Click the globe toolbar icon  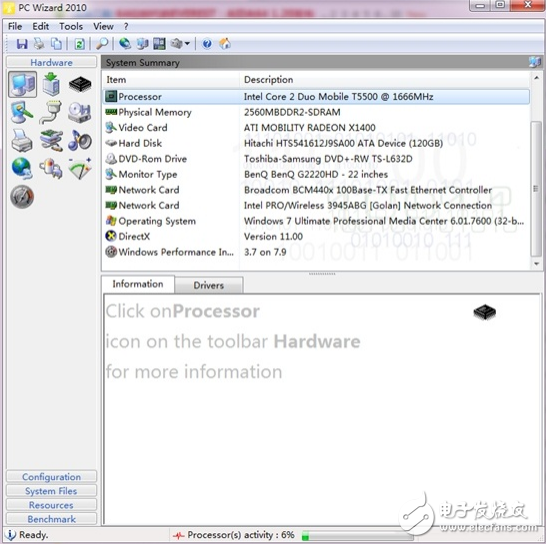[x=125, y=44]
